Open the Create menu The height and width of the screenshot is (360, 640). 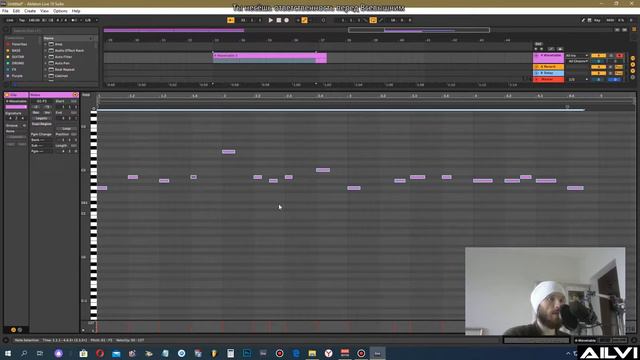[30, 11]
